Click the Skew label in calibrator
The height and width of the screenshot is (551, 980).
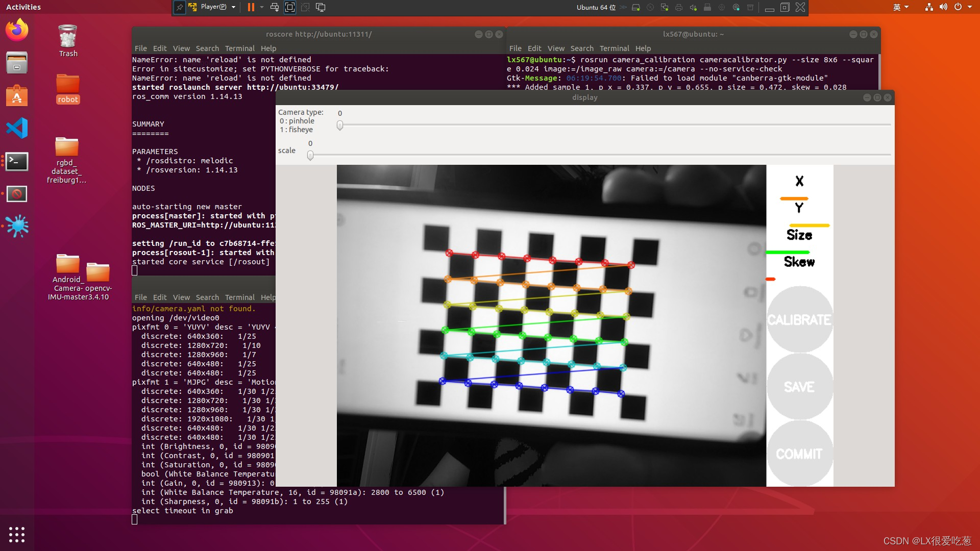pos(799,262)
